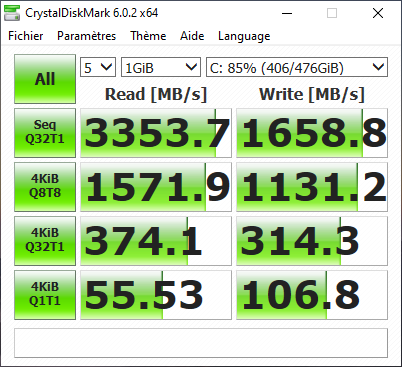Close the CrystalDiskMark window
This screenshot has width=402, height=367.
coord(378,13)
